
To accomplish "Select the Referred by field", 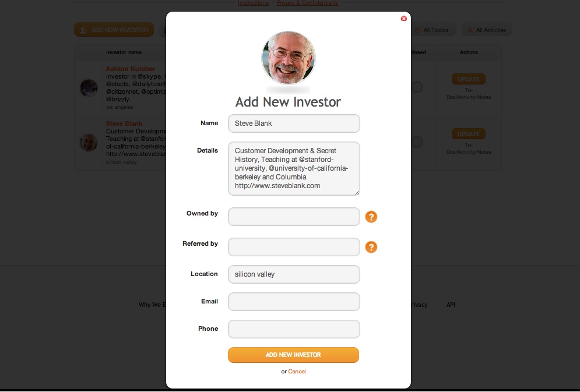I will pos(294,247).
